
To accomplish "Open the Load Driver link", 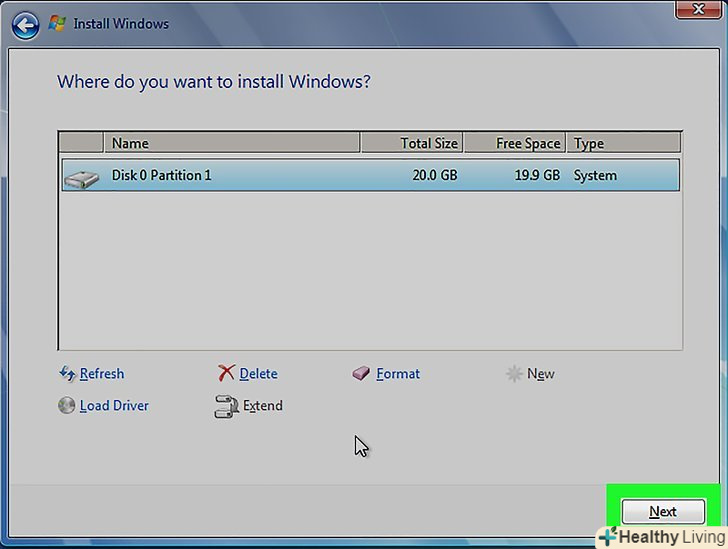I will point(114,405).
